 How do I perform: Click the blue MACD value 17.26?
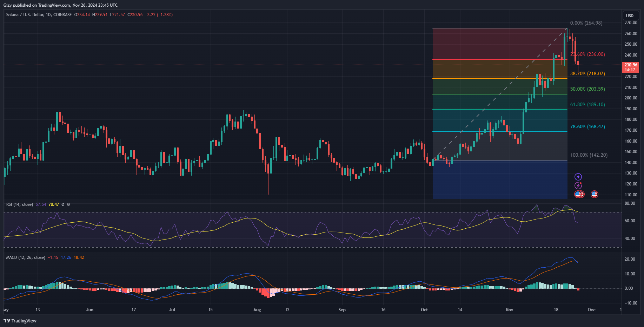[66, 257]
